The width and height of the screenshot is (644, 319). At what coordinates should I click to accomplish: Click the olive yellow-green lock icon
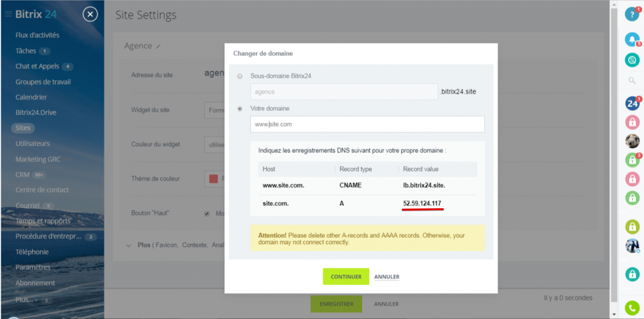tap(632, 227)
